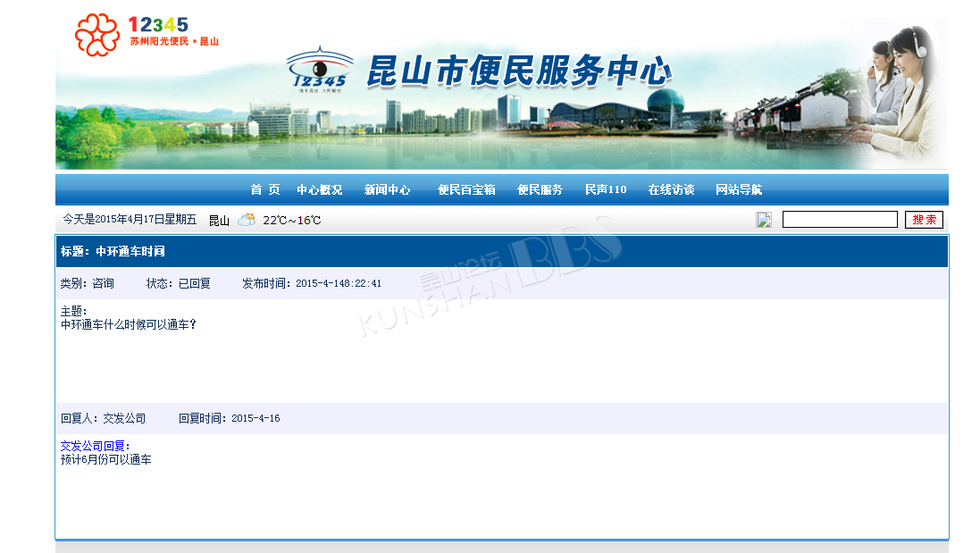Click the temperature text 22℃~16℃
Image resolution: width=980 pixels, height=553 pixels.
pyautogui.click(x=292, y=221)
